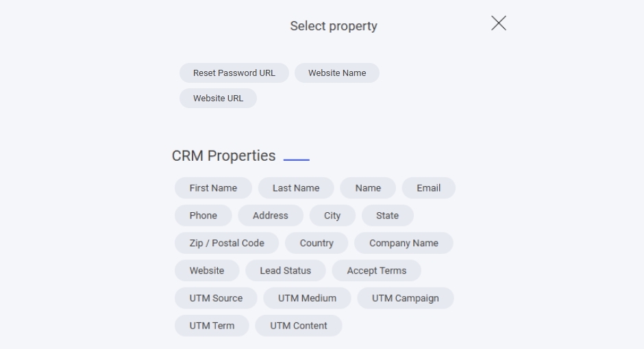This screenshot has width=644, height=349.
Task: Close the Select property dialog
Action: (499, 23)
